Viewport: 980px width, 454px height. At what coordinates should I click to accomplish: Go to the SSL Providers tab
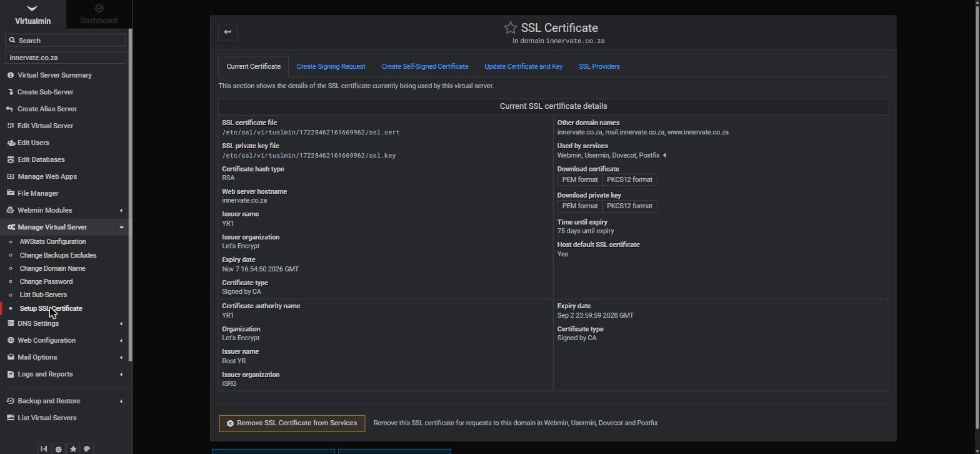(599, 66)
